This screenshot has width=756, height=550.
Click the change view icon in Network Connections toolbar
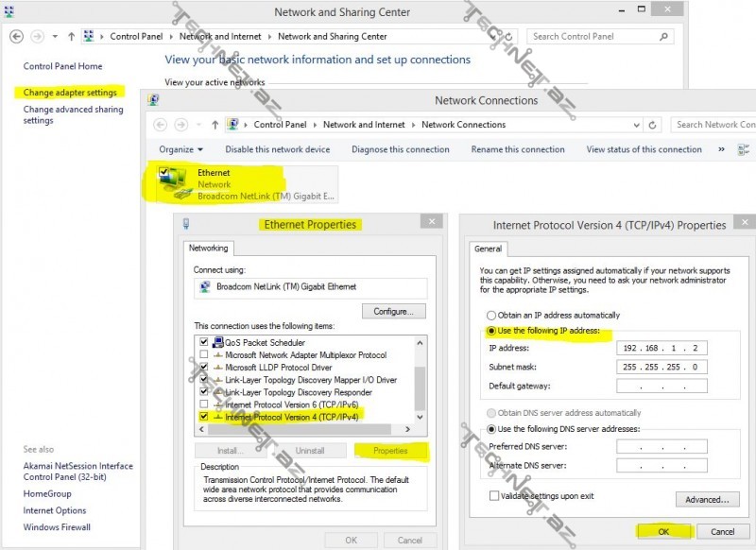(x=744, y=149)
